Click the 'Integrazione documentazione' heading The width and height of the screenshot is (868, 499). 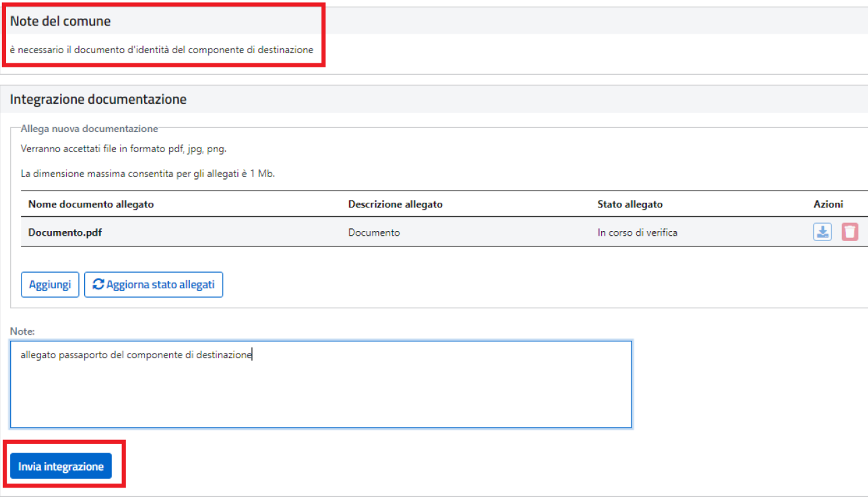click(x=98, y=100)
